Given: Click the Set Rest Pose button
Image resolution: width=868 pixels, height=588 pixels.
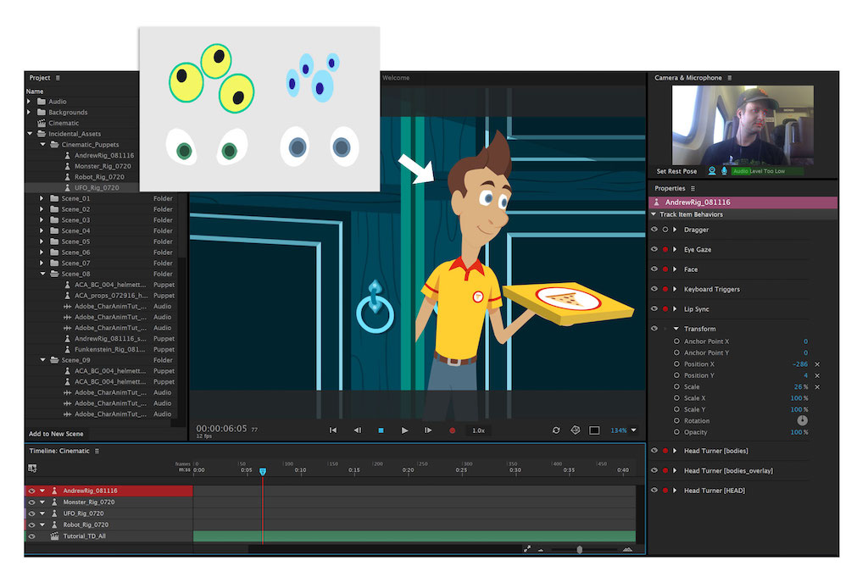Looking at the screenshot, I should 676,171.
